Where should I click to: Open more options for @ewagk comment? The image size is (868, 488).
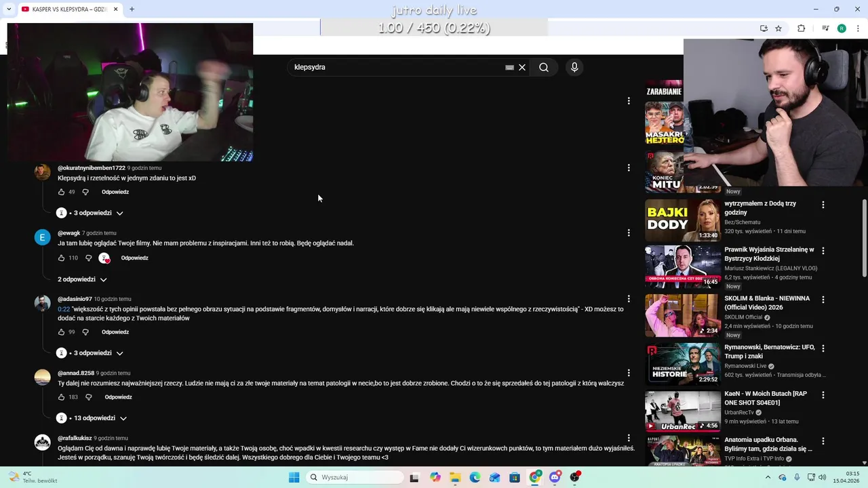tap(629, 232)
